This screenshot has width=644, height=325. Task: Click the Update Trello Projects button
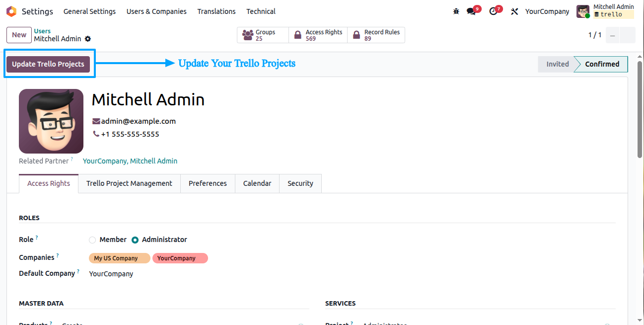pyautogui.click(x=48, y=64)
